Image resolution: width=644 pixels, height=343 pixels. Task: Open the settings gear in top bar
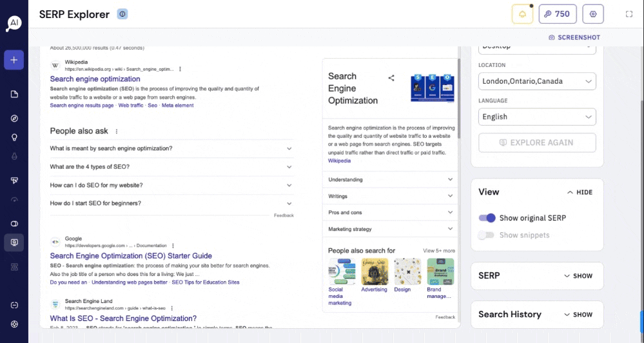593,14
